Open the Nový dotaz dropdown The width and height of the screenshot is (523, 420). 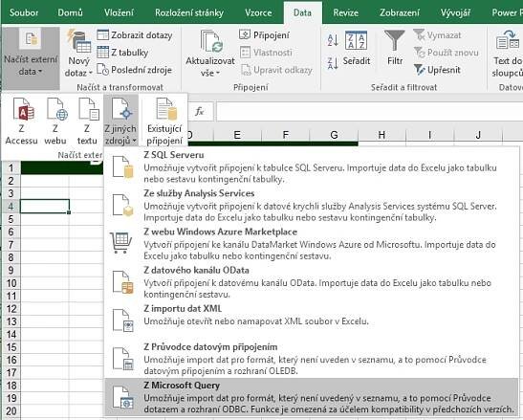[78, 54]
